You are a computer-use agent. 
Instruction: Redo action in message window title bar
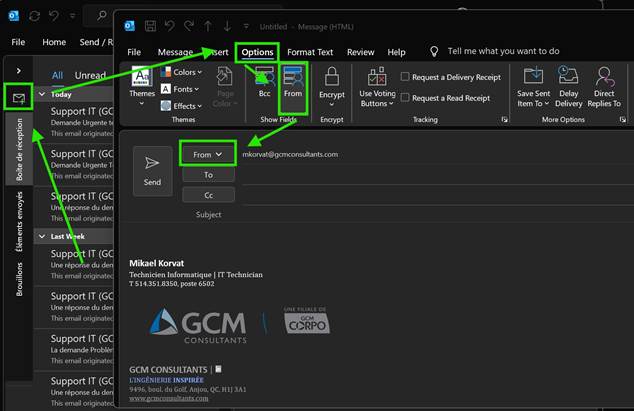click(x=189, y=26)
